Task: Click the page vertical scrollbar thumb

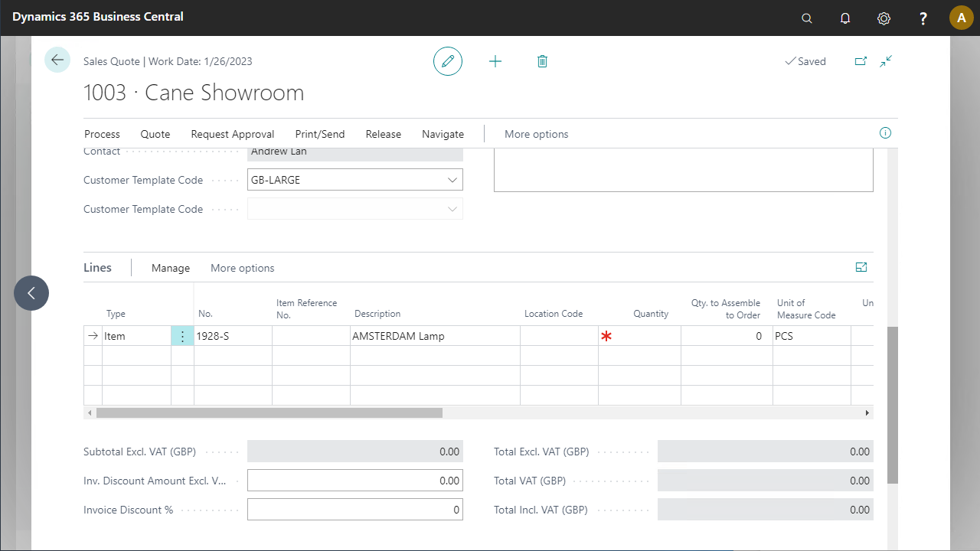Action: (893, 405)
